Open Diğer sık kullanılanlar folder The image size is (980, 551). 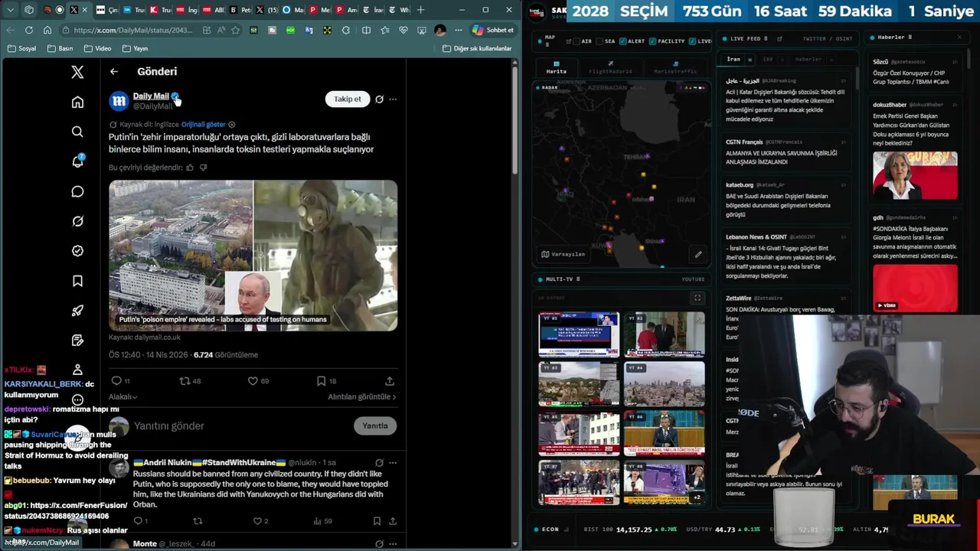point(477,48)
